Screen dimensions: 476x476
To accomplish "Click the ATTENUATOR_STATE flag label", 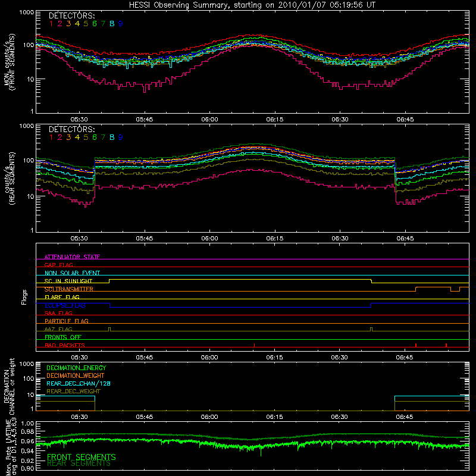I will click(x=72, y=257).
